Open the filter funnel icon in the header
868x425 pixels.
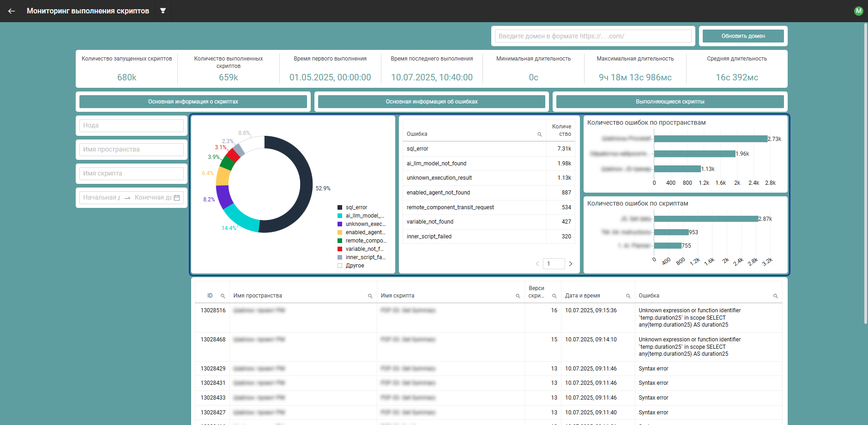163,11
